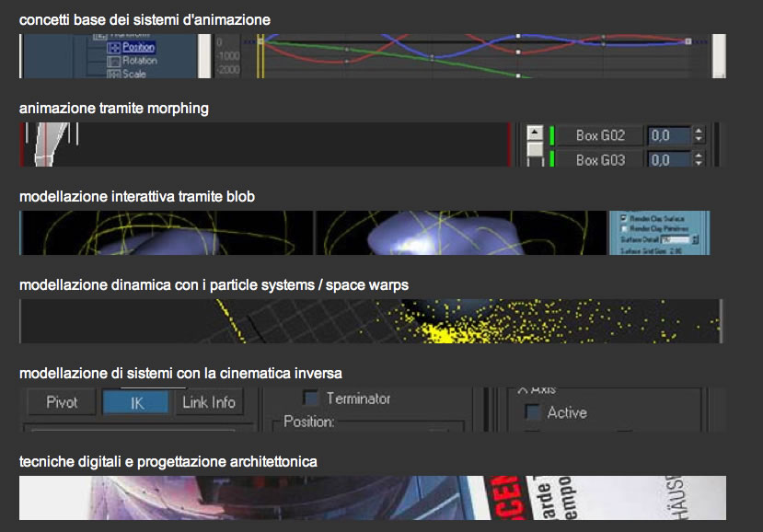
Task: Click the Rotation track icon
Action: pyautogui.click(x=113, y=61)
